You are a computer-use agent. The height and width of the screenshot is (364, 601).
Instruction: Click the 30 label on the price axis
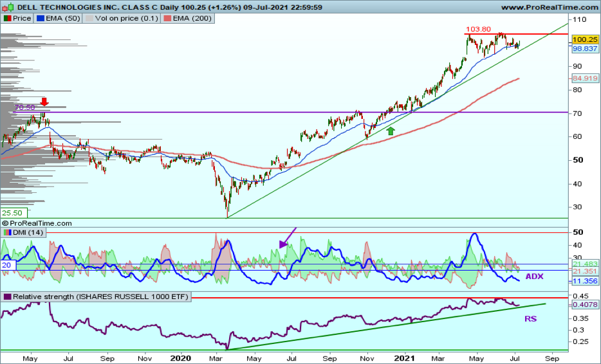pos(577,207)
